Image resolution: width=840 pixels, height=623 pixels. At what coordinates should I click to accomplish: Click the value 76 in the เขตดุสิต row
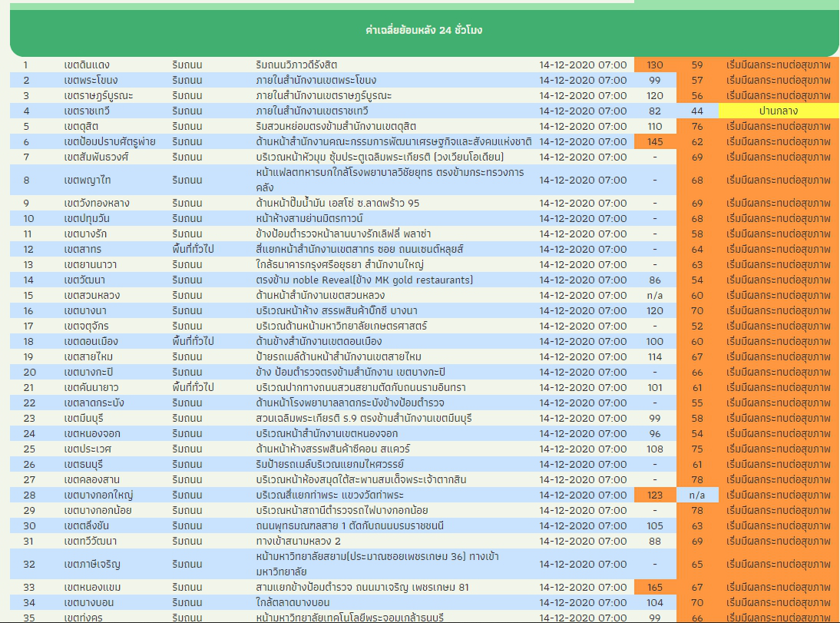697,127
